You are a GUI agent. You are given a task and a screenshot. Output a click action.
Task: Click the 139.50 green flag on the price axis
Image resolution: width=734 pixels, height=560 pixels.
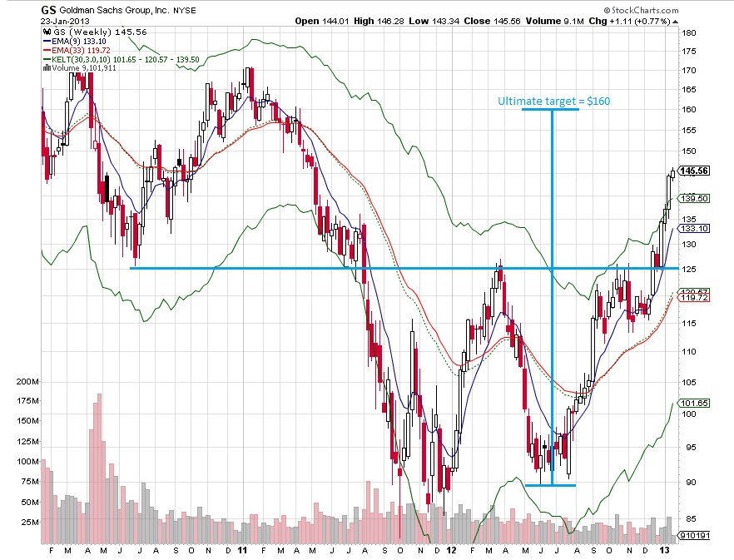(x=694, y=199)
